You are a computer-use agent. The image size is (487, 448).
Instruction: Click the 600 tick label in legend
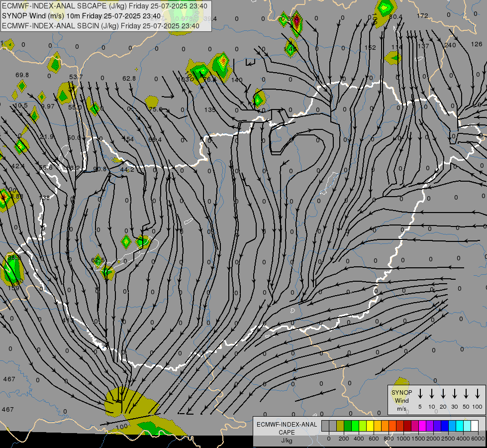point(374,439)
